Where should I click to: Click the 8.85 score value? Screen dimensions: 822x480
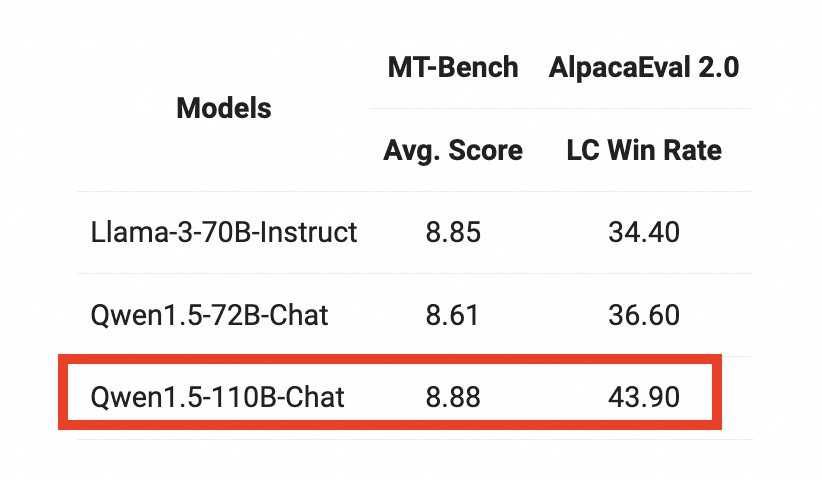453,233
